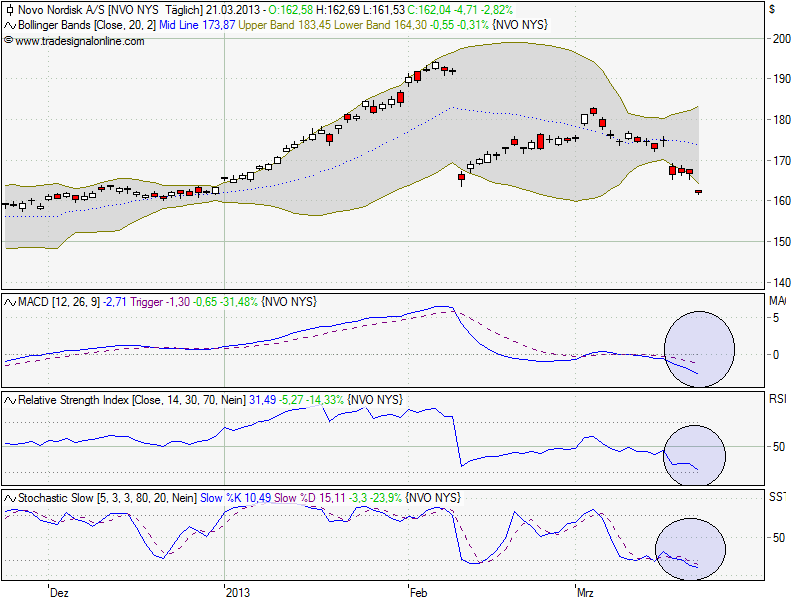Select the wave icon next to Bollinger Bands
Screen dimensions: 800x600
(9, 26)
